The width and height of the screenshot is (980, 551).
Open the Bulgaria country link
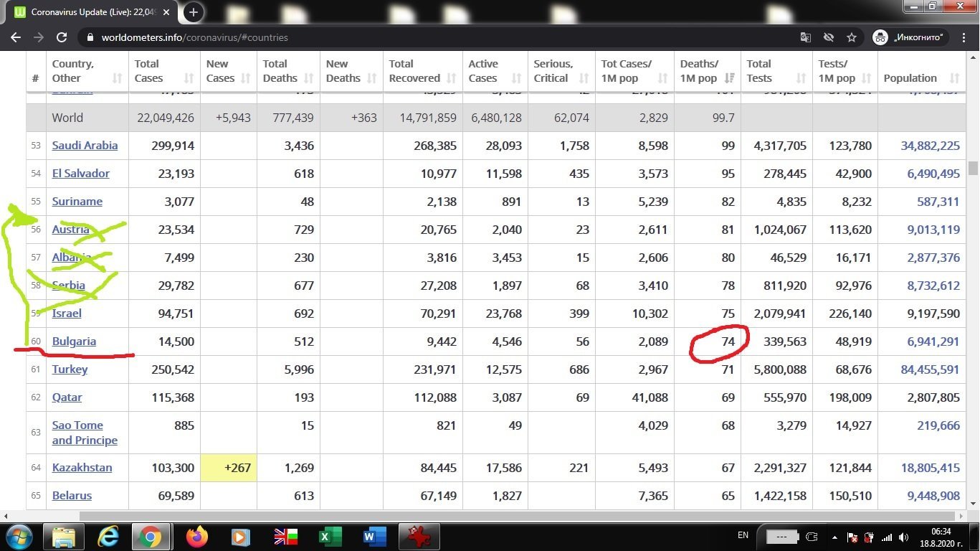(x=74, y=342)
